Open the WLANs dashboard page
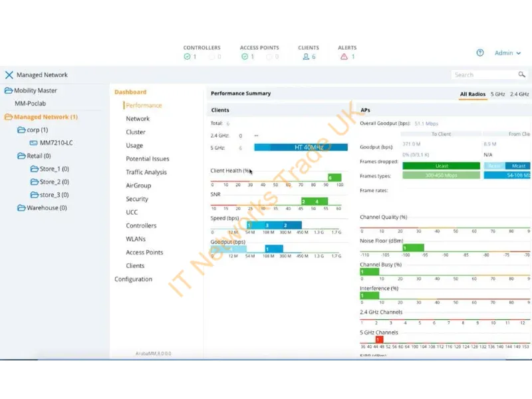The width and height of the screenshot is (532, 399). point(136,239)
